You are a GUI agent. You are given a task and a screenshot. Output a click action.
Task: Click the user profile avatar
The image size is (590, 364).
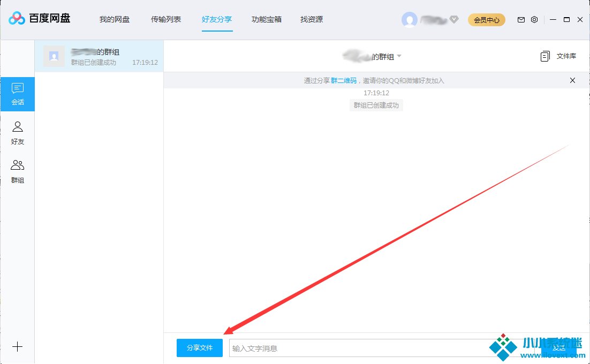pos(410,20)
